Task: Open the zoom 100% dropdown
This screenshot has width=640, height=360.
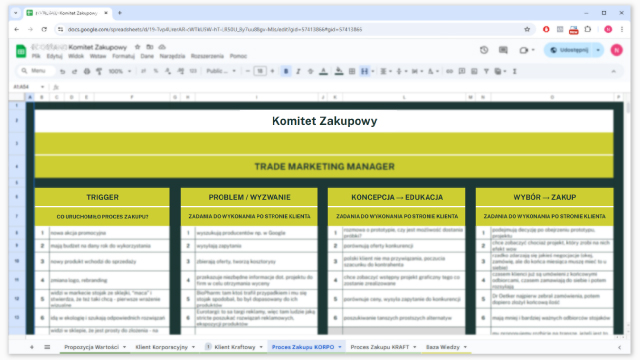Action: click(x=120, y=71)
